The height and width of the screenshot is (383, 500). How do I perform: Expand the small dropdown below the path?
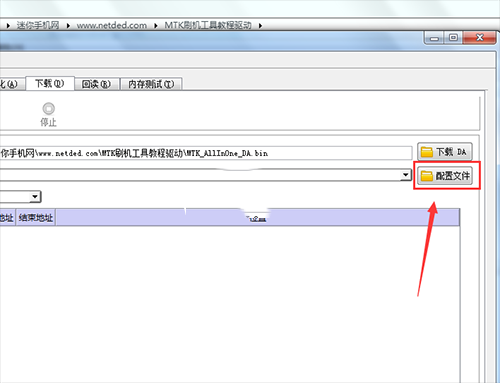pos(35,197)
